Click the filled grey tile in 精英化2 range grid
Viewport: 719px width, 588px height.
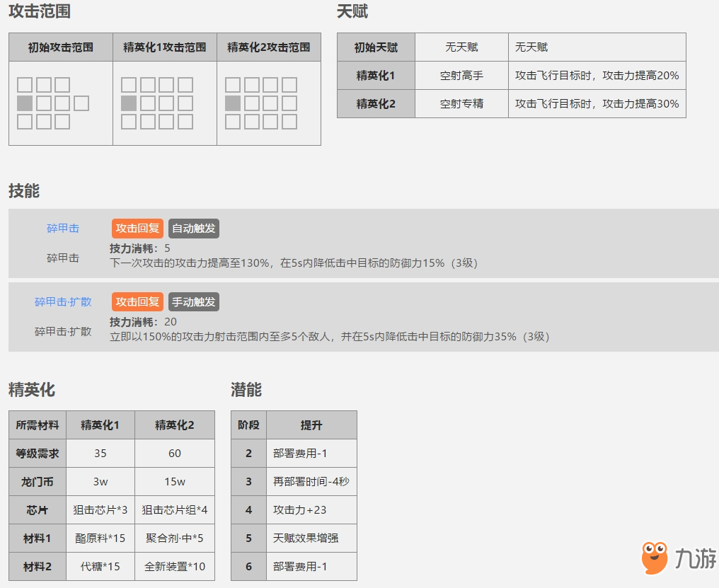(233, 103)
